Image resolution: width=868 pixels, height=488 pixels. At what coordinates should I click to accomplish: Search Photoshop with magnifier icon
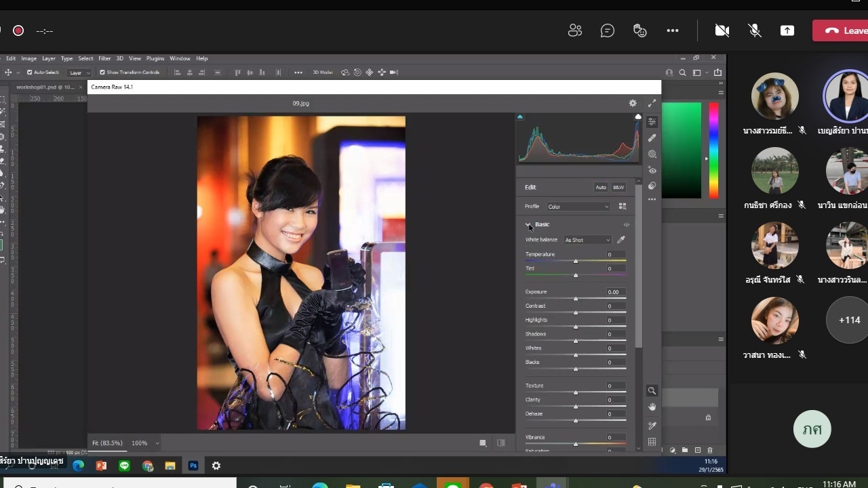(683, 73)
